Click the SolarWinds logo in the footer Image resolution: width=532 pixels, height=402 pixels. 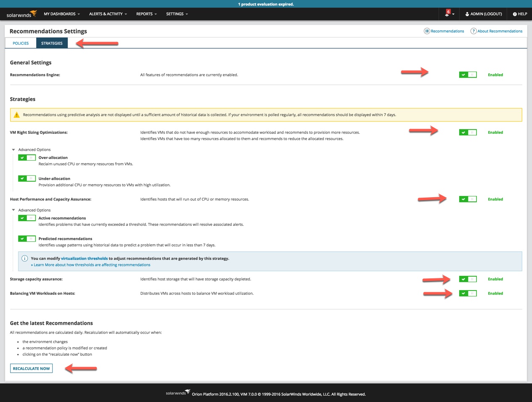(x=178, y=393)
